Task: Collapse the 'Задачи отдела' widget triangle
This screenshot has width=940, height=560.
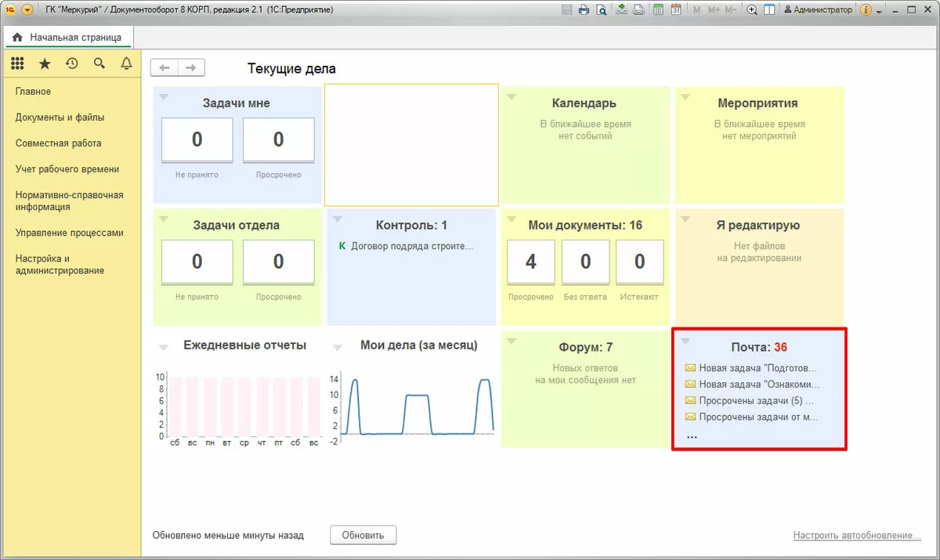Action: click(163, 219)
